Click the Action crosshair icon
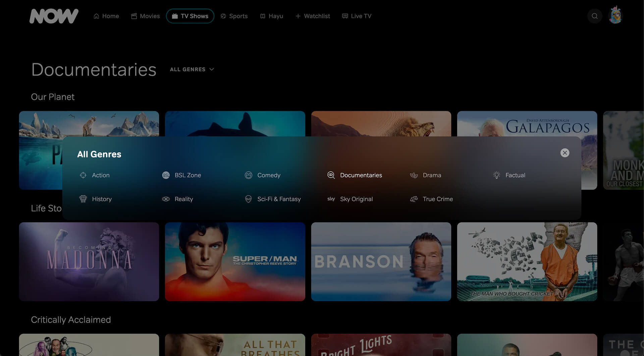The height and width of the screenshot is (356, 644). 83,175
